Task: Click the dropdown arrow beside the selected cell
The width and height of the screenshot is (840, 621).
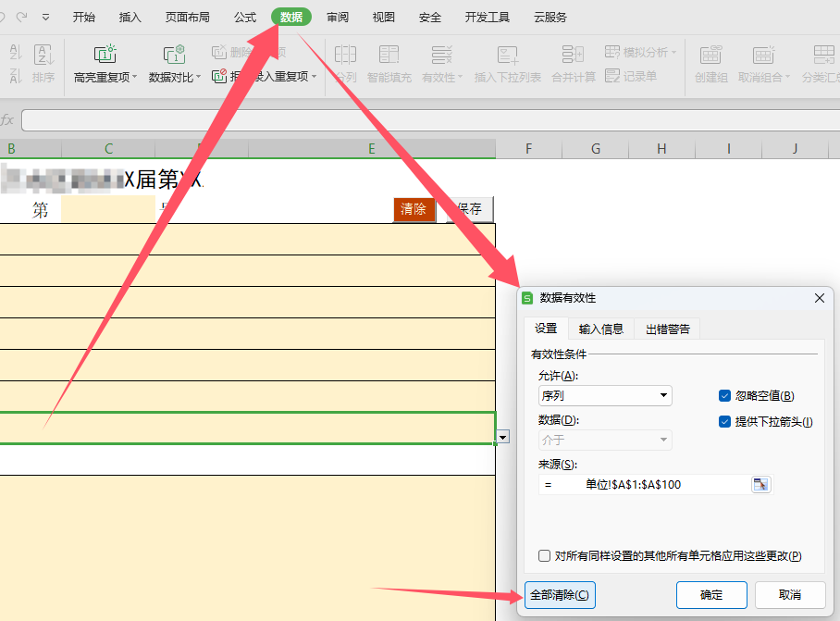Action: 503,436
